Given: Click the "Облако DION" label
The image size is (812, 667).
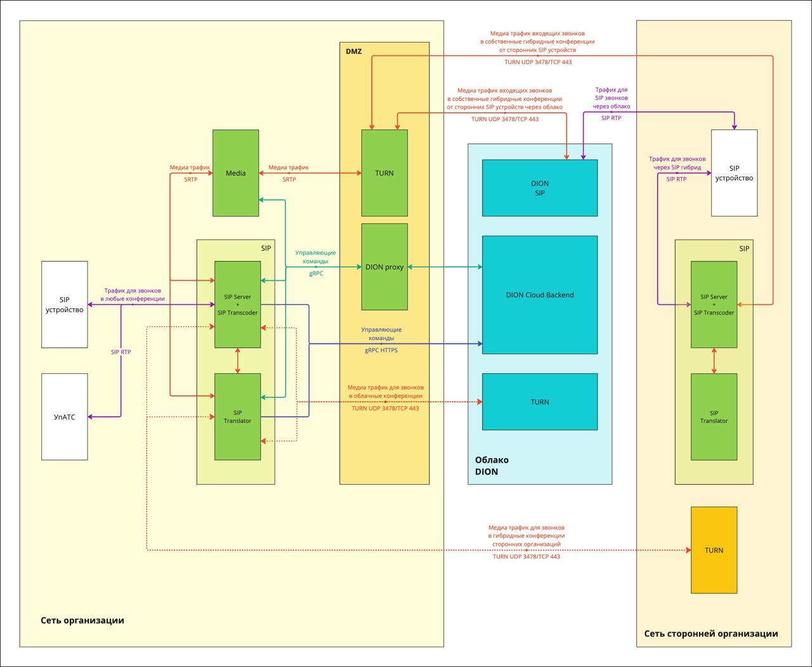Looking at the screenshot, I should (492, 466).
